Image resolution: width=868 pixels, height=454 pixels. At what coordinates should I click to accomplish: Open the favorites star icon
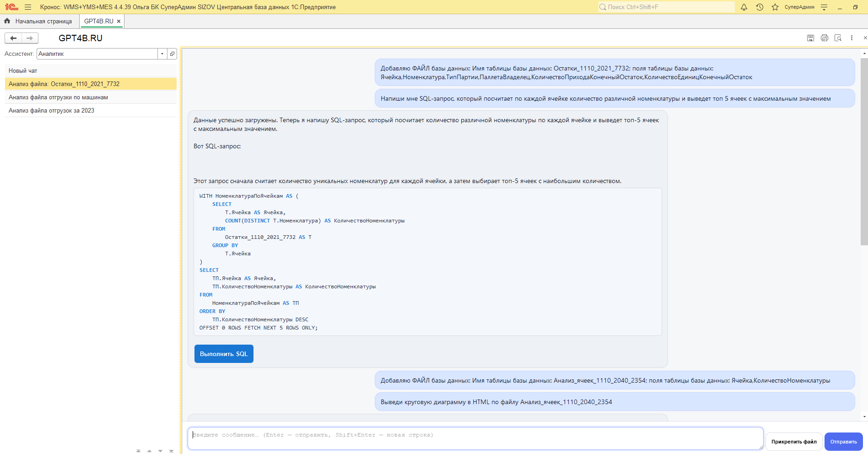(x=775, y=7)
